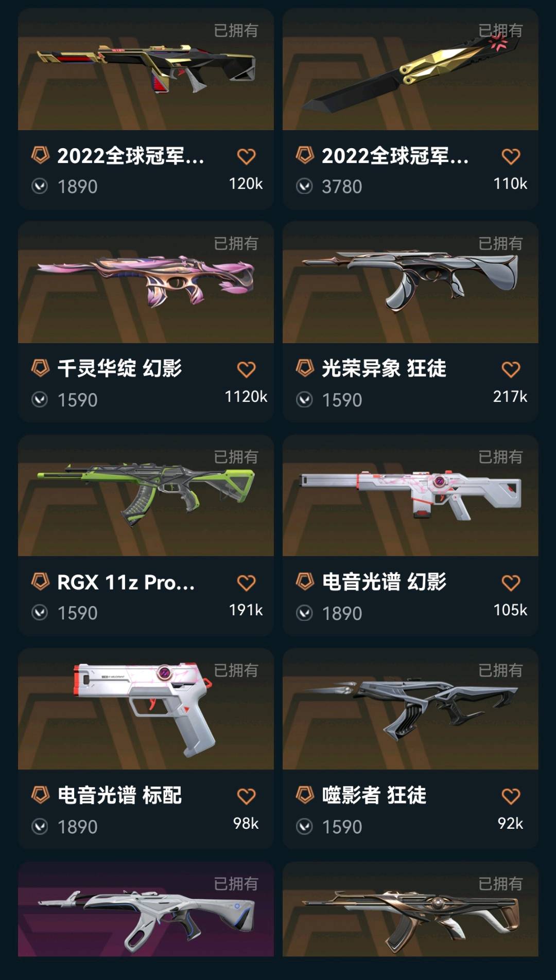Tap 已拥有 label on RGX 11z card

(x=236, y=457)
